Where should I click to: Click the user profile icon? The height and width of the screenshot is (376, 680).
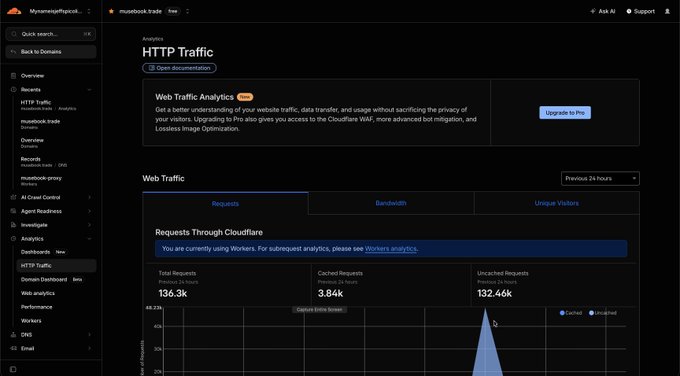[x=667, y=11]
